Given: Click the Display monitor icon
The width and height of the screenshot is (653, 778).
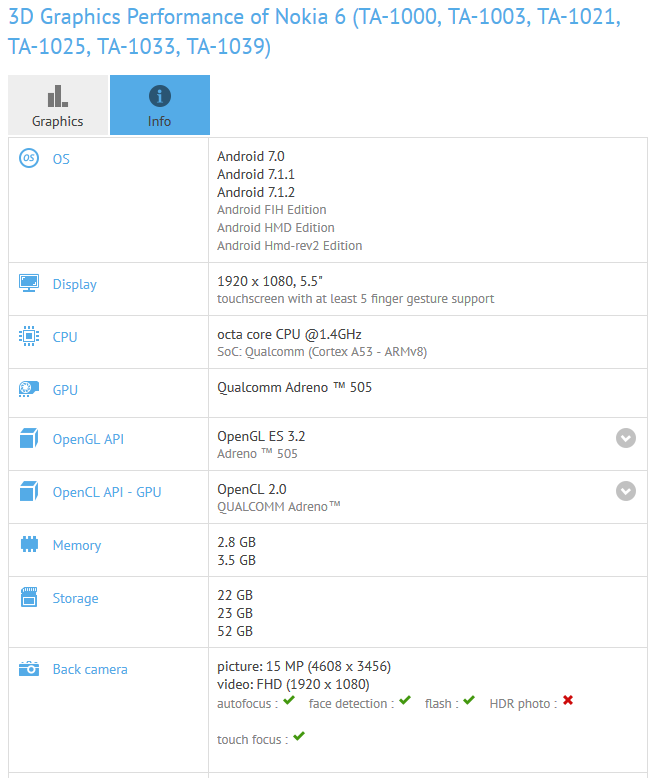Looking at the screenshot, I should (x=29, y=284).
